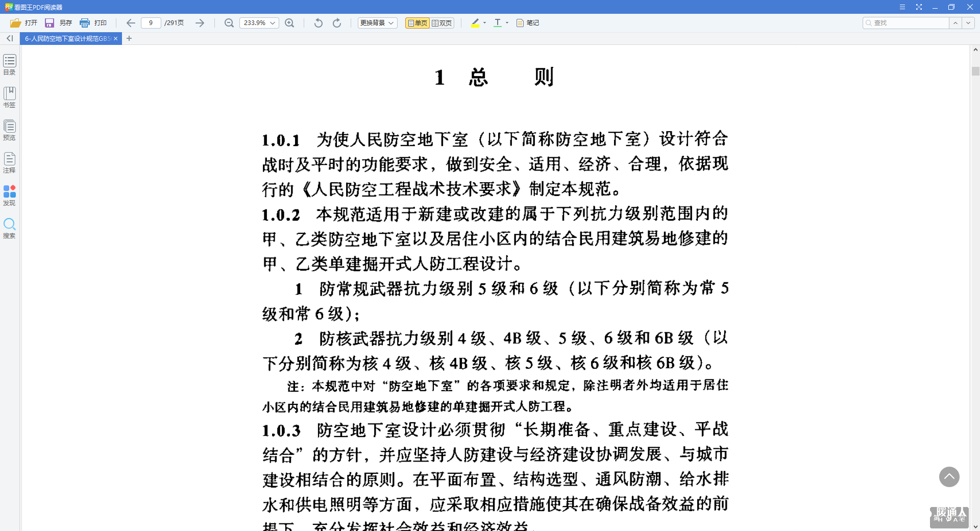Click the back-to-top round button
Screen dimensions: 980x531
[949, 477]
